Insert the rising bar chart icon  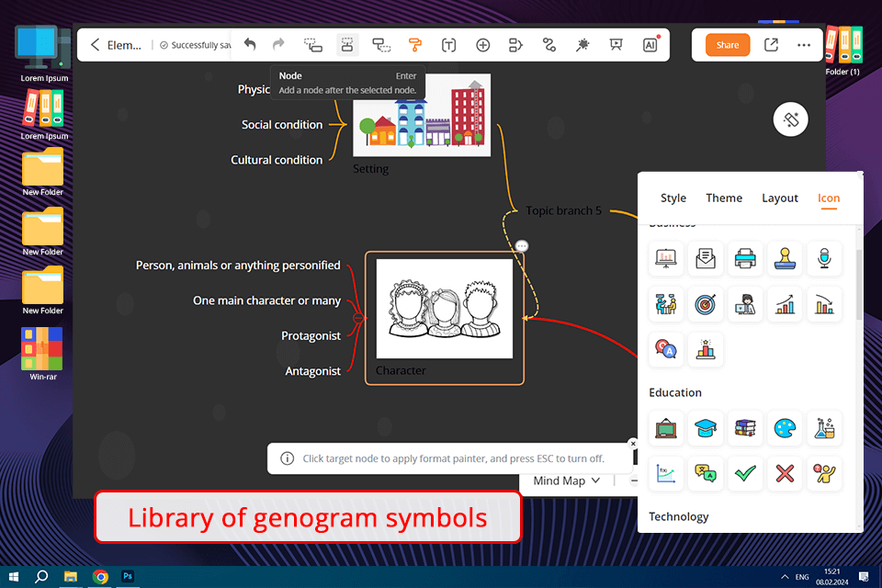785,304
